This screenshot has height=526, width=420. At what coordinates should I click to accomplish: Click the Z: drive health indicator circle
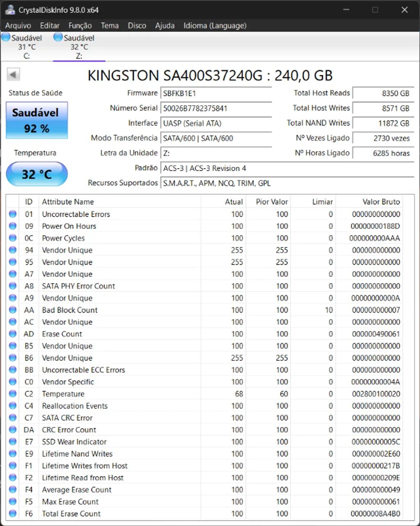(57, 37)
